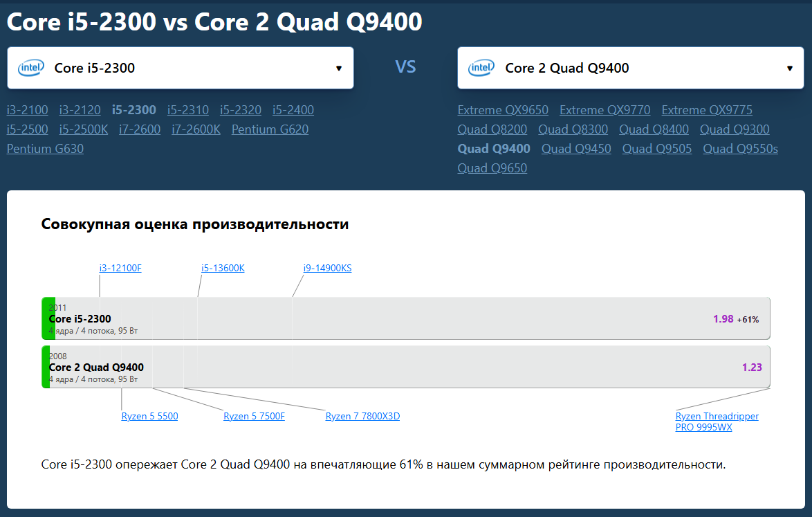This screenshot has width=812, height=517.
Task: Click the VS label between selectors
Action: click(x=405, y=67)
